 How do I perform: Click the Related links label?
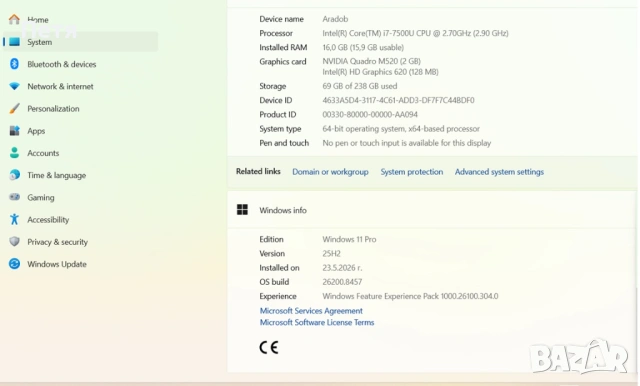[258, 171]
